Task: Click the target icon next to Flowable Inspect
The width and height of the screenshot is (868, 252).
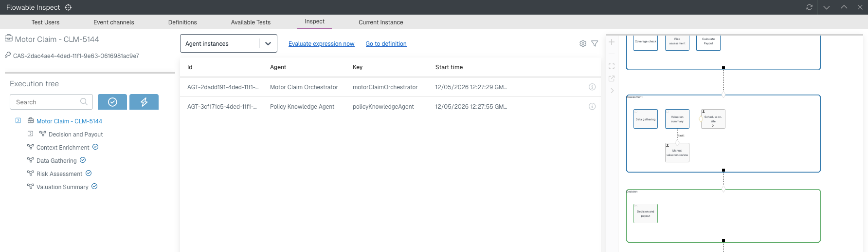Action: coord(68,7)
